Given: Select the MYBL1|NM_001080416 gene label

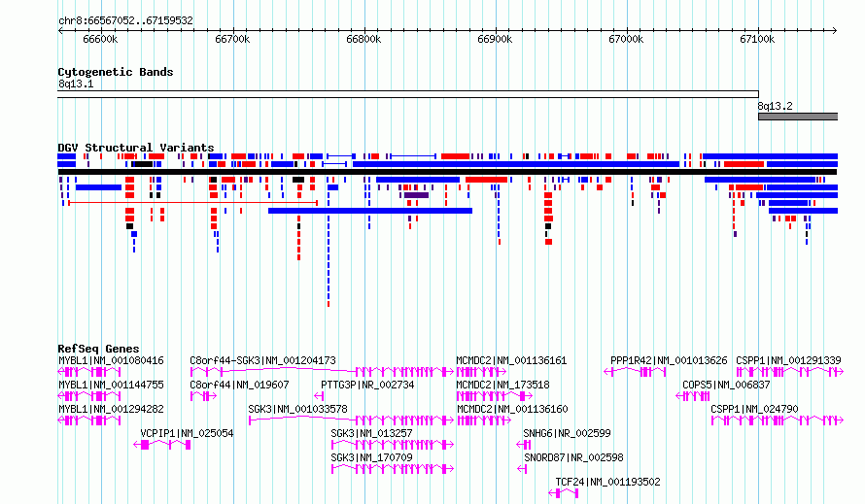Looking at the screenshot, I should 111,360.
